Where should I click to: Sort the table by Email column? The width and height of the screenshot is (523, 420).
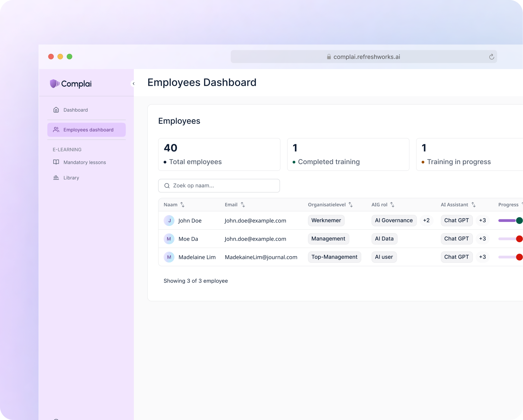click(243, 205)
